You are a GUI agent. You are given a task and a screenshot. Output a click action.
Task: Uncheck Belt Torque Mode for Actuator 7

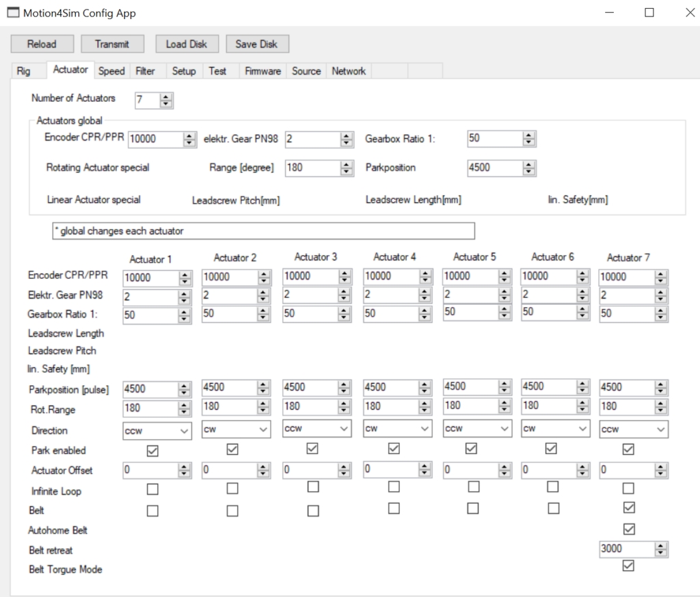pyautogui.click(x=629, y=566)
